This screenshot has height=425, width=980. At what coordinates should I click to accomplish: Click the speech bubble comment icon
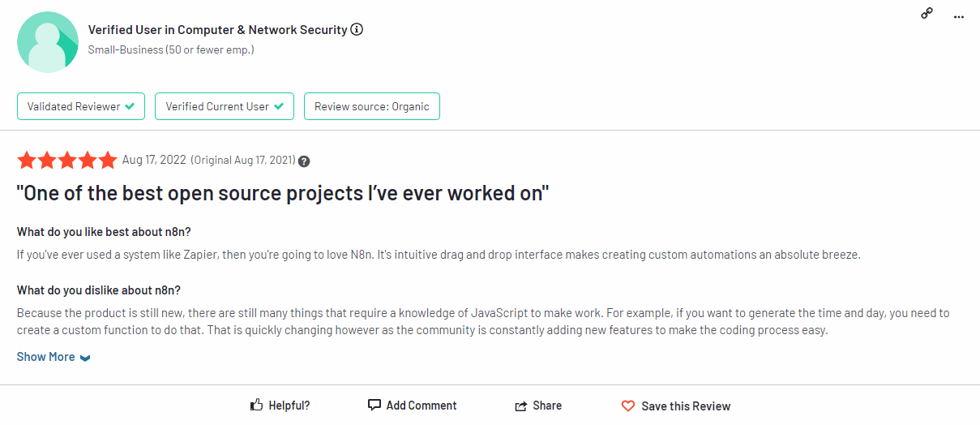point(374,405)
